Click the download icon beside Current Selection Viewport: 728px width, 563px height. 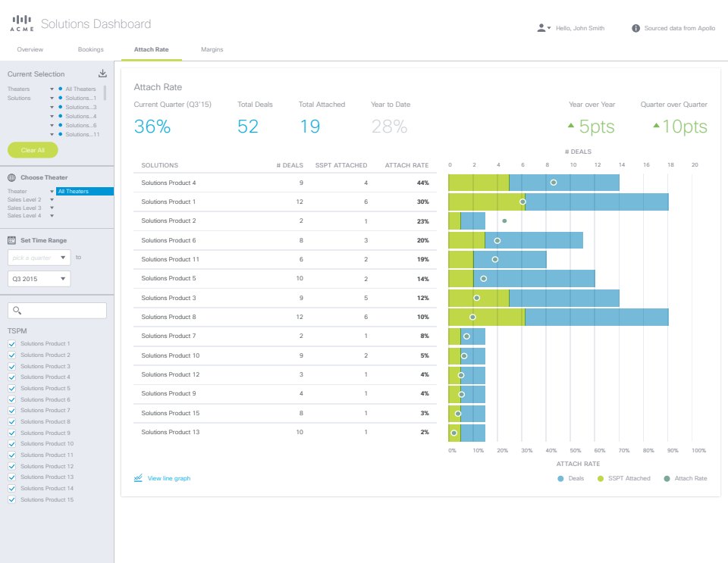pyautogui.click(x=102, y=74)
